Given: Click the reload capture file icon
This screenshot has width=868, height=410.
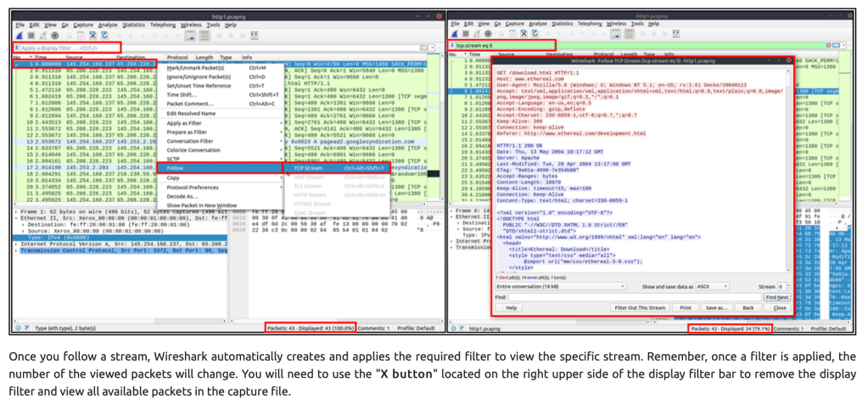Looking at the screenshot, I should pyautogui.click(x=103, y=36).
